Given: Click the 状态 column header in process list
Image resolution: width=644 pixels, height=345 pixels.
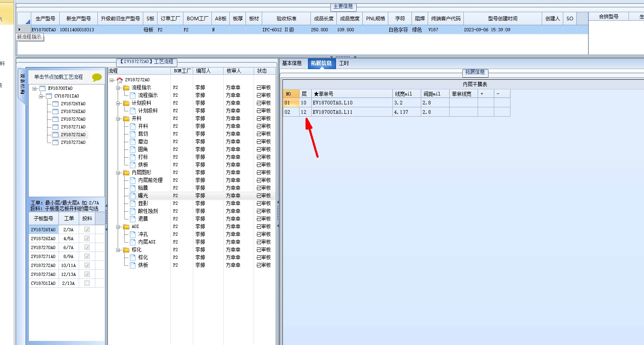Looking at the screenshot, I should click(x=264, y=71).
